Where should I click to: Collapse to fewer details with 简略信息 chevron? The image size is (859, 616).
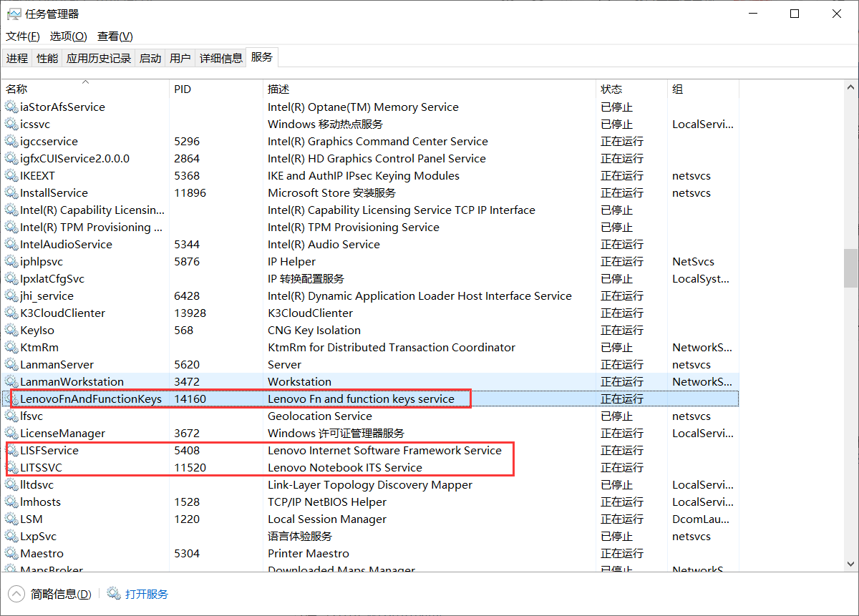16,594
